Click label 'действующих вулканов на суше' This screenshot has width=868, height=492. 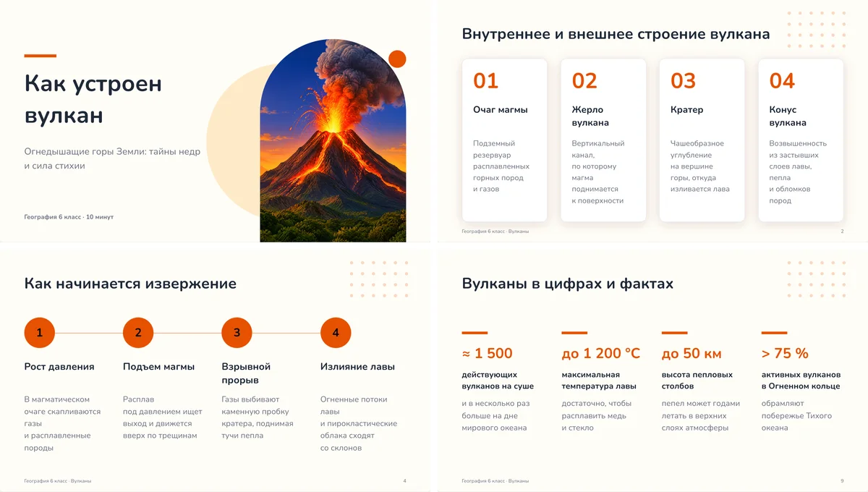pyautogui.click(x=498, y=381)
